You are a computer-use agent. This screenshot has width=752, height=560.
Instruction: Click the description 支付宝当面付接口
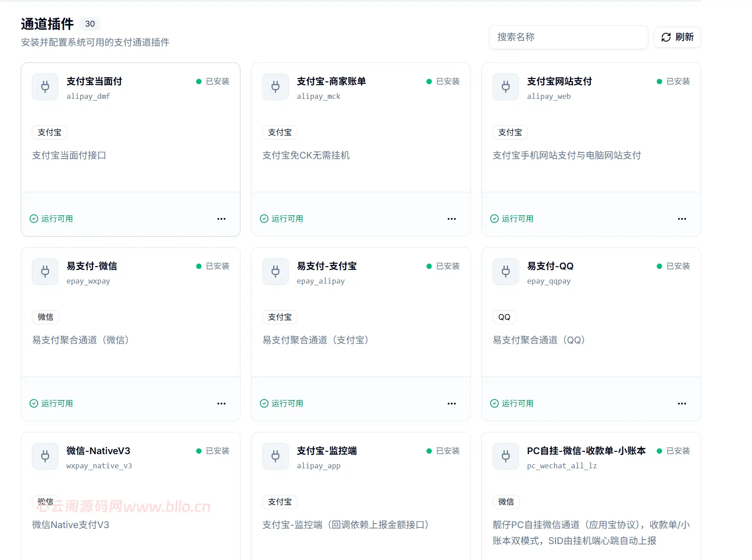tap(69, 156)
